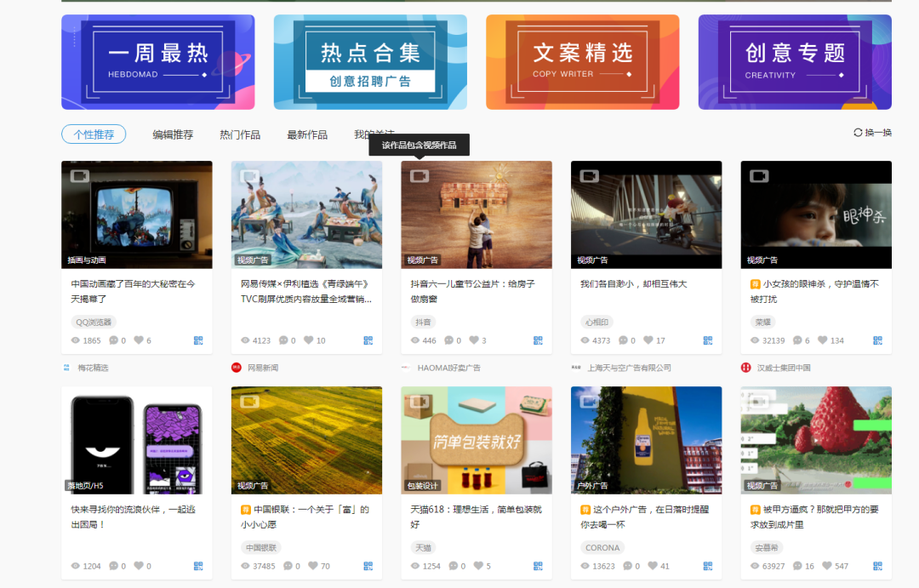Like the 被甲方逼疯 card with 547 hearts
The width and height of the screenshot is (919, 588).
[x=827, y=566]
